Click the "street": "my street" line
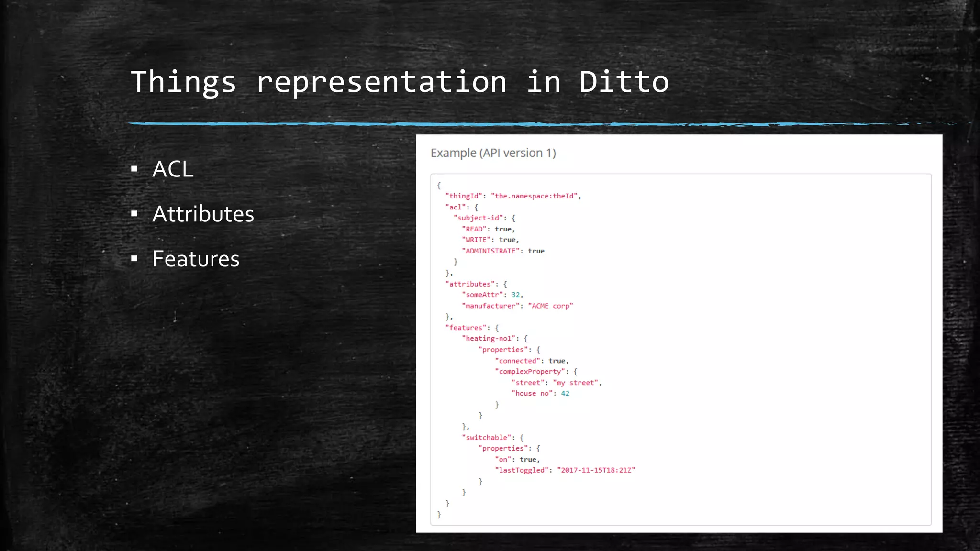 (557, 383)
